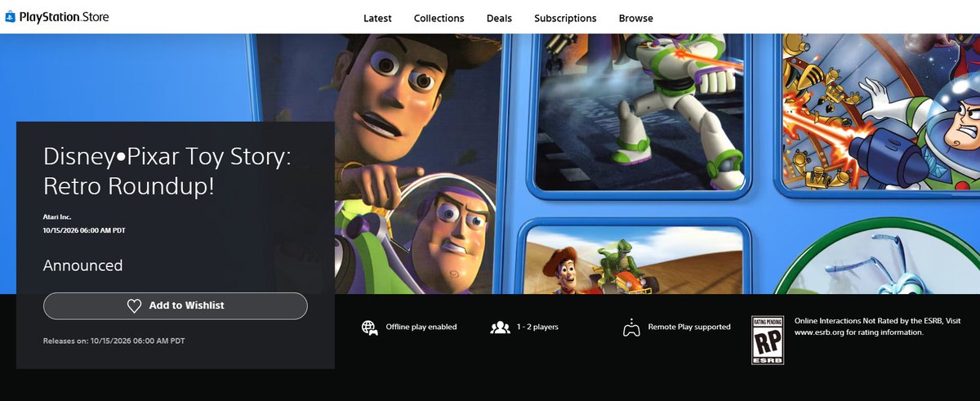980x401 pixels.
Task: Click the Atari Inc. publisher name
Action: pyautogui.click(x=59, y=218)
